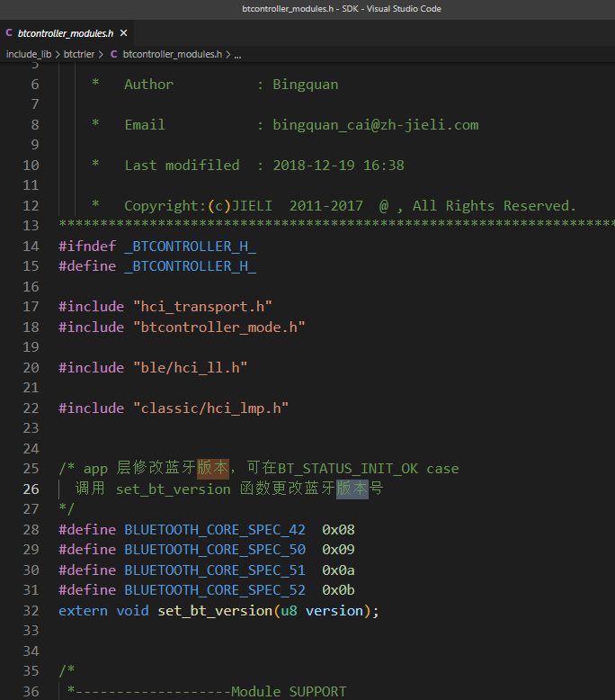
Task: Click the "ble/hci_ll.h" include string
Action: [190, 368]
